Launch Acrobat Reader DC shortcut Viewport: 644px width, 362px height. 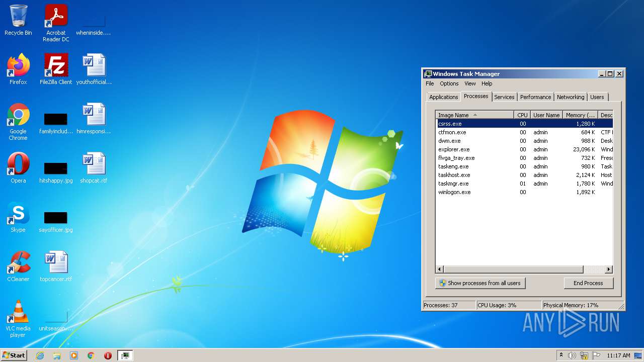point(56,23)
